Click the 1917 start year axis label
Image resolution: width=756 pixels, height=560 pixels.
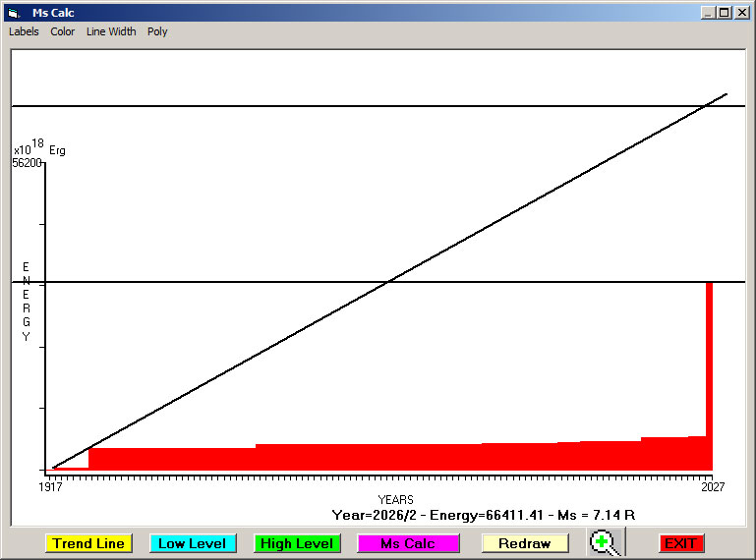pos(49,486)
